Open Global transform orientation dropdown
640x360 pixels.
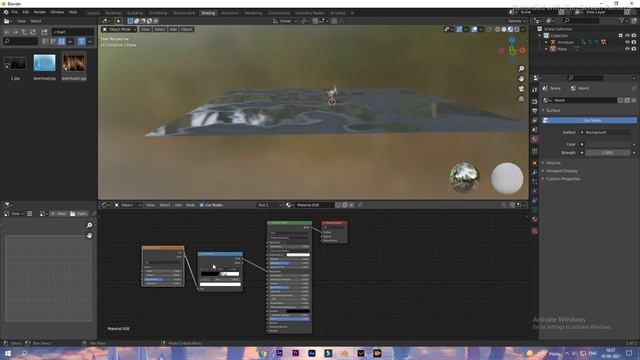click(284, 21)
